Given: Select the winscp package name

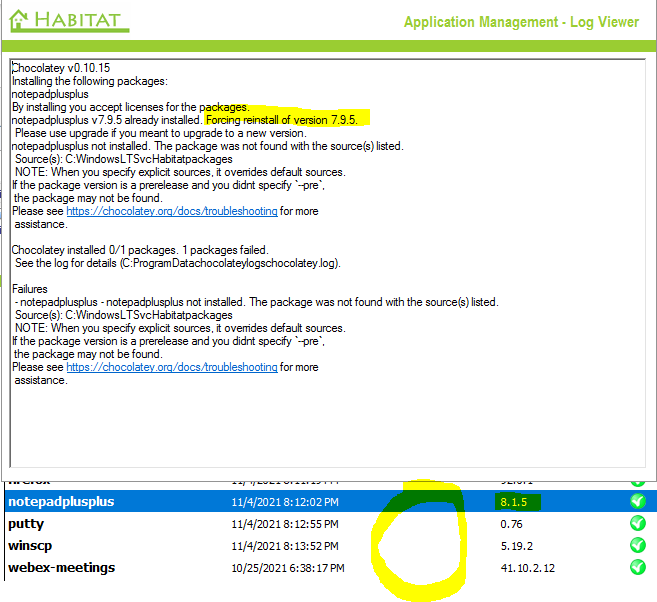Looking at the screenshot, I should 30,545.
